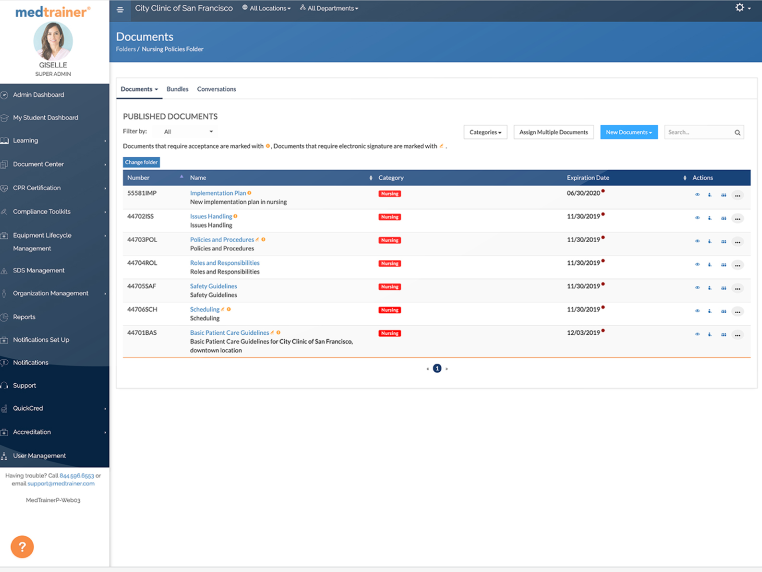Expand the Categories dropdown button
The image size is (762, 572).
(x=485, y=132)
